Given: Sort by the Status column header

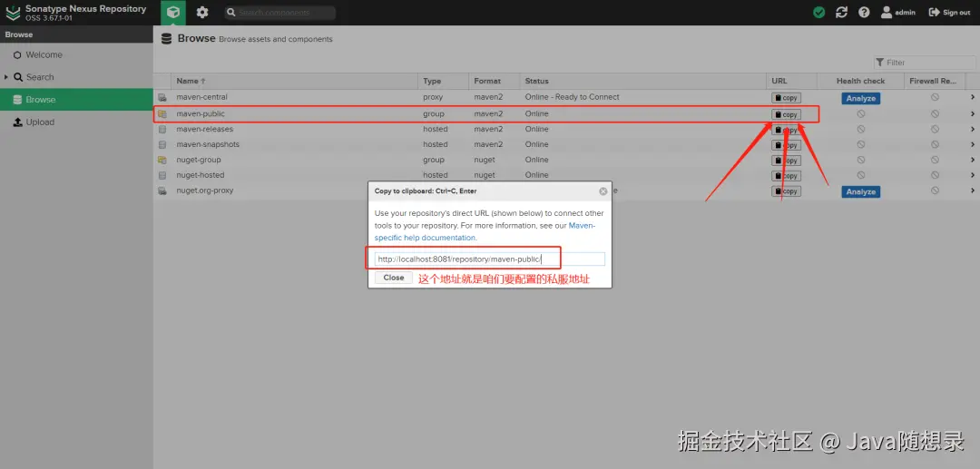Looking at the screenshot, I should coord(643,81).
